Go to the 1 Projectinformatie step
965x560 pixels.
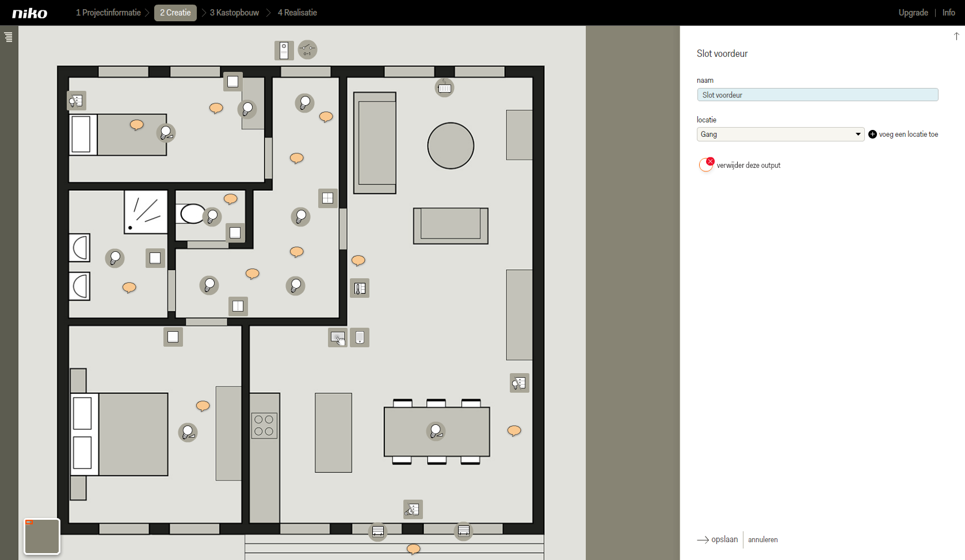pos(108,13)
